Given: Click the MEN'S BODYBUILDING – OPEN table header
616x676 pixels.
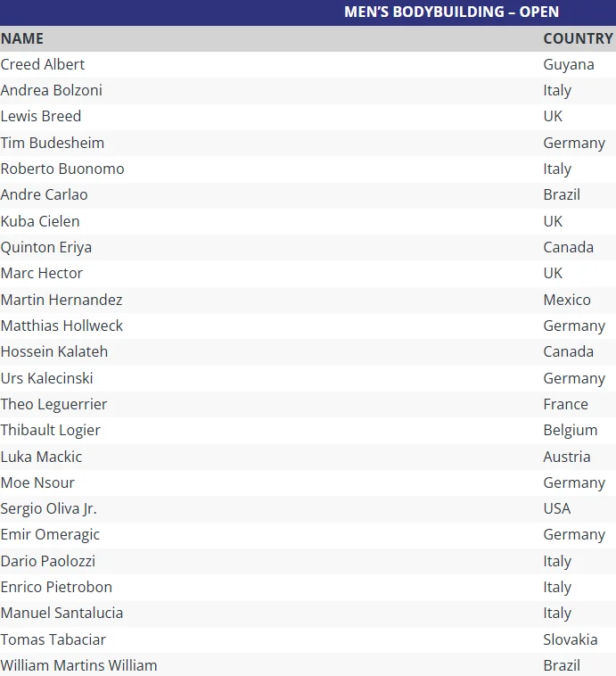Looking at the screenshot, I should pyautogui.click(x=451, y=12).
